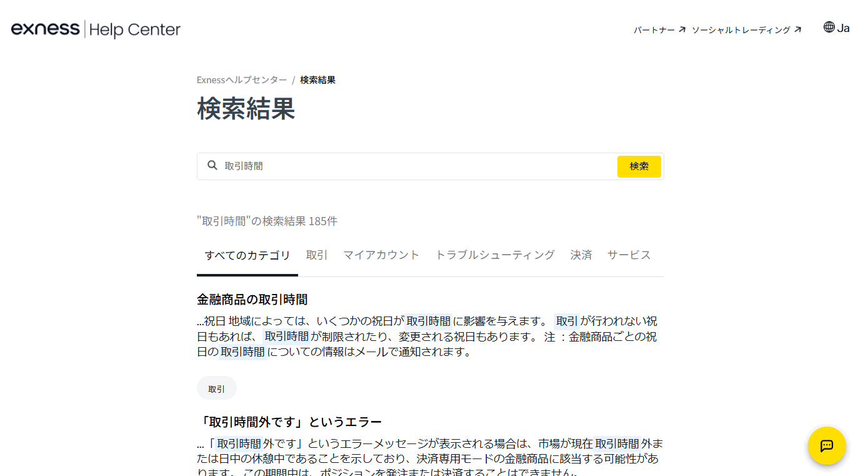
Task: Open the chat bubble in the bottom corner
Action: [x=827, y=446]
